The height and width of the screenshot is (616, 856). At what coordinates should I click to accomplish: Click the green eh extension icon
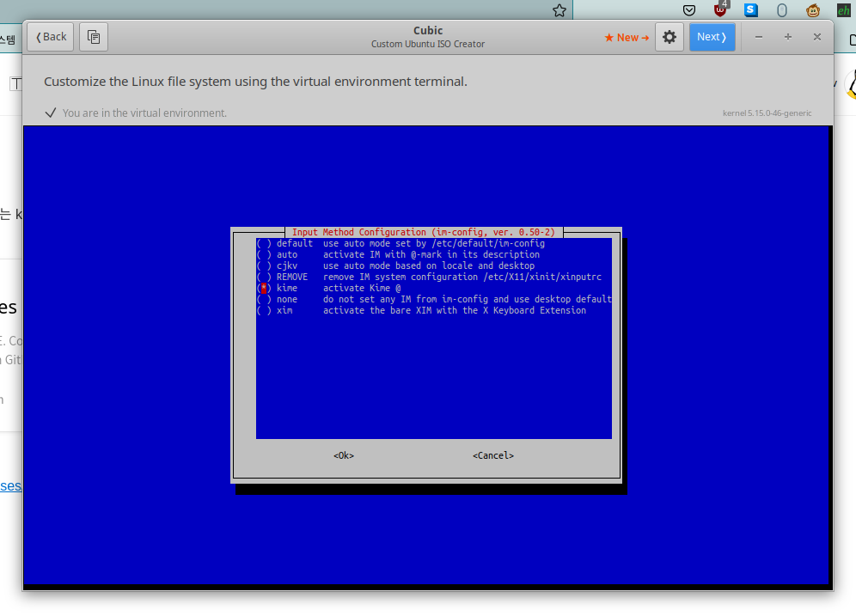click(x=843, y=10)
